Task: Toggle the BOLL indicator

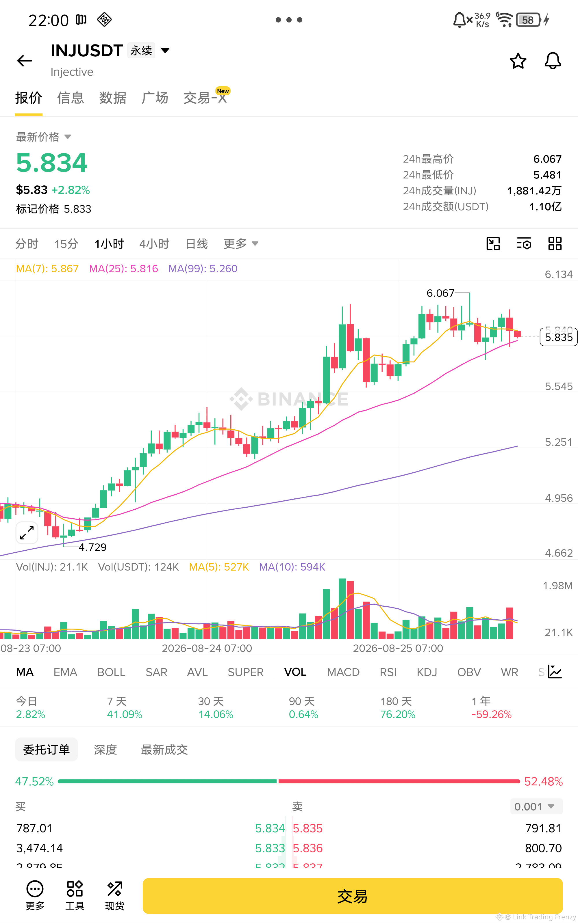Action: [x=111, y=672]
